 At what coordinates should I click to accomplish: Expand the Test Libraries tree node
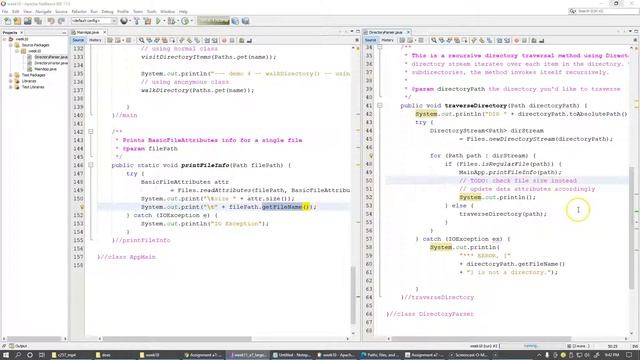(x=11, y=87)
